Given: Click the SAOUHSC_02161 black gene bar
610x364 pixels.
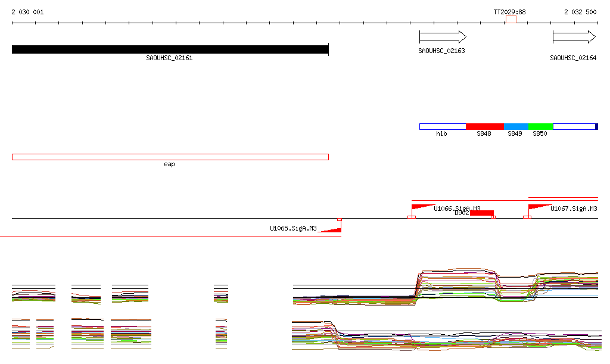Looking at the screenshot, I should [x=170, y=49].
